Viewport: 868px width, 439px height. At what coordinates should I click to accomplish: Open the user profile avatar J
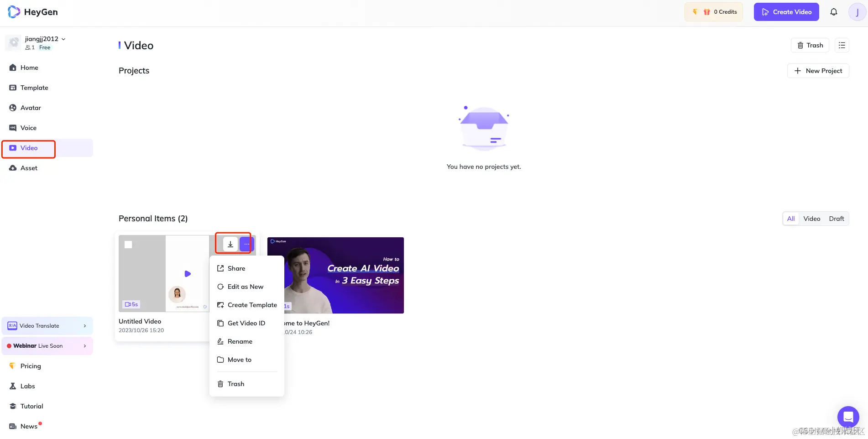[x=857, y=12]
